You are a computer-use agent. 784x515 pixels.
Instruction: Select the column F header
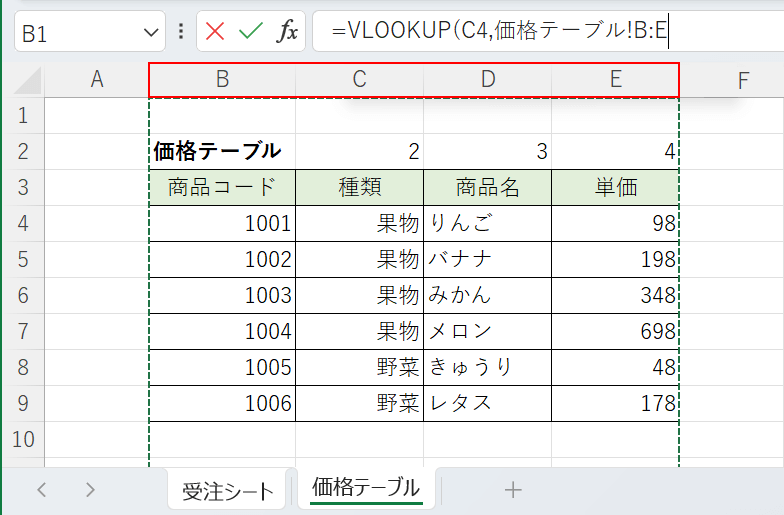[743, 80]
